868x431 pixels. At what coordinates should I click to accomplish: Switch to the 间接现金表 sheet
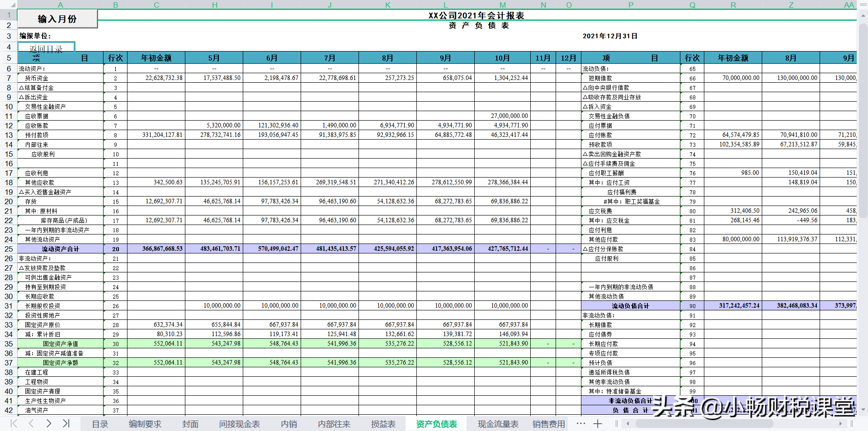pos(240,424)
